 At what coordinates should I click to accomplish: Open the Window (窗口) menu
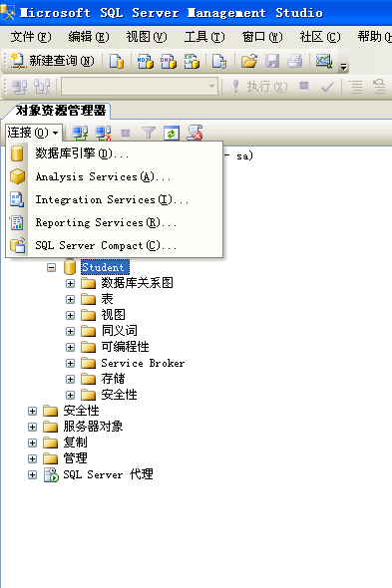[x=261, y=37]
